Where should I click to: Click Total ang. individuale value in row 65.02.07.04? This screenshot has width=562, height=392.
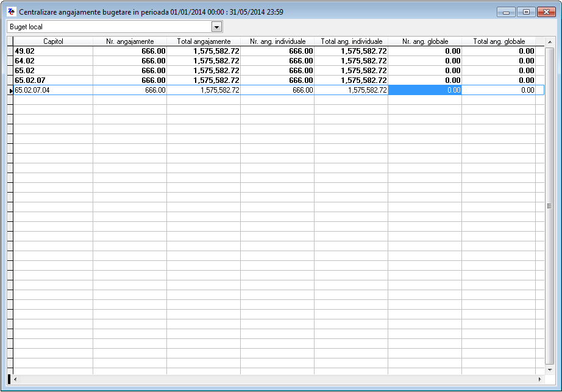351,90
